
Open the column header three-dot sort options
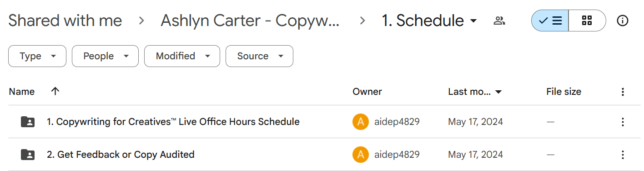[623, 92]
